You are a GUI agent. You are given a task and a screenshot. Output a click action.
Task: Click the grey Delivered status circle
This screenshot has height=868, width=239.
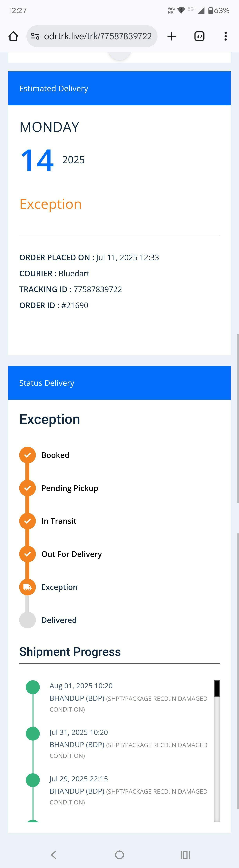click(28, 620)
